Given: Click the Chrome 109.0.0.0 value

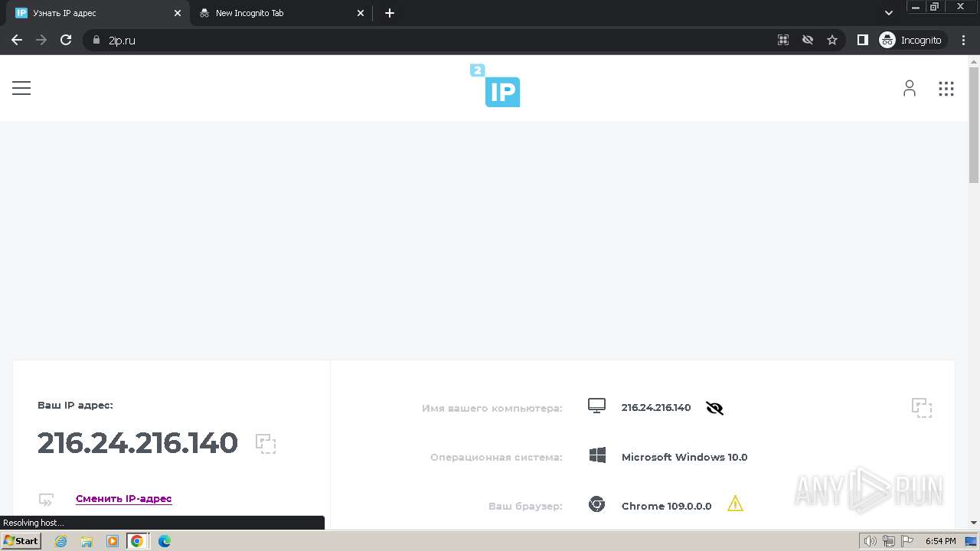Looking at the screenshot, I should point(666,506).
